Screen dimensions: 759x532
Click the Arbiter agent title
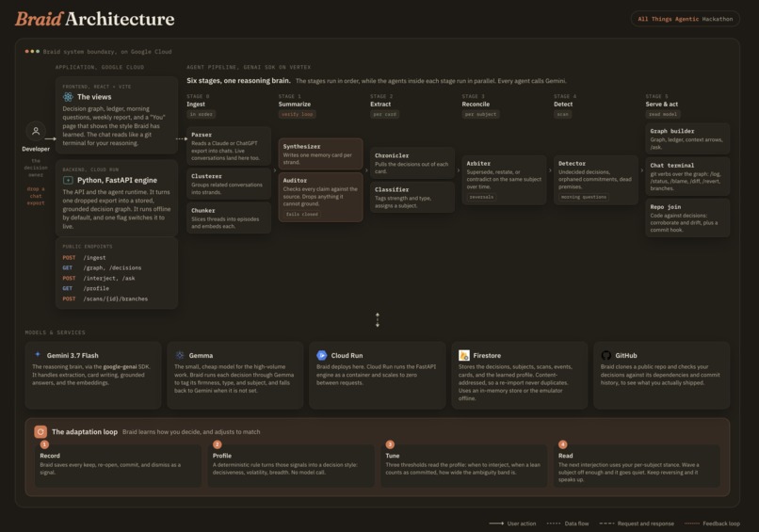pos(478,163)
